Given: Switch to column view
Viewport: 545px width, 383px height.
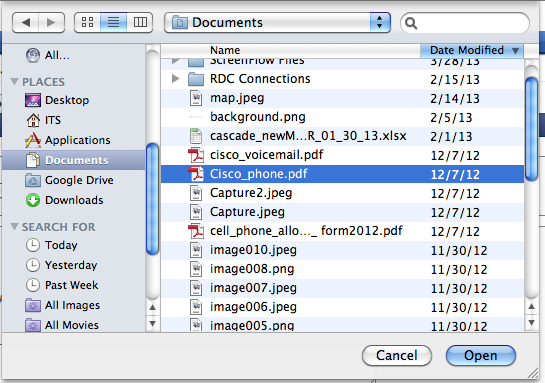Looking at the screenshot, I should pos(140,23).
